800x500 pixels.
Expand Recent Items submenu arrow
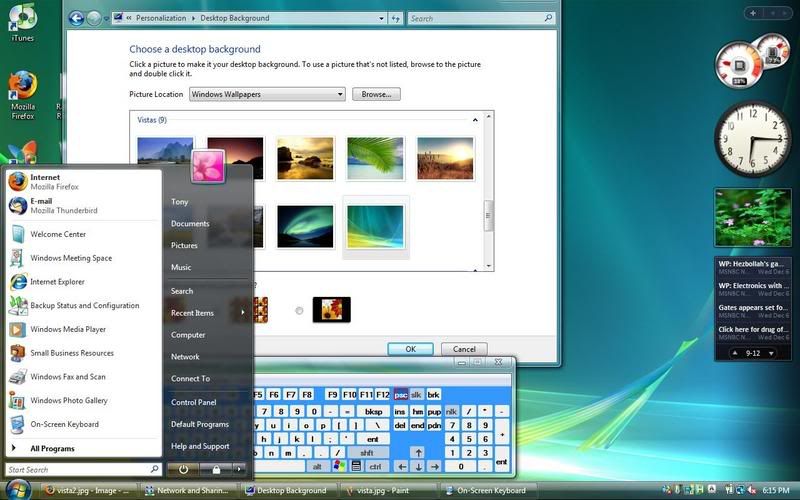tap(242, 312)
